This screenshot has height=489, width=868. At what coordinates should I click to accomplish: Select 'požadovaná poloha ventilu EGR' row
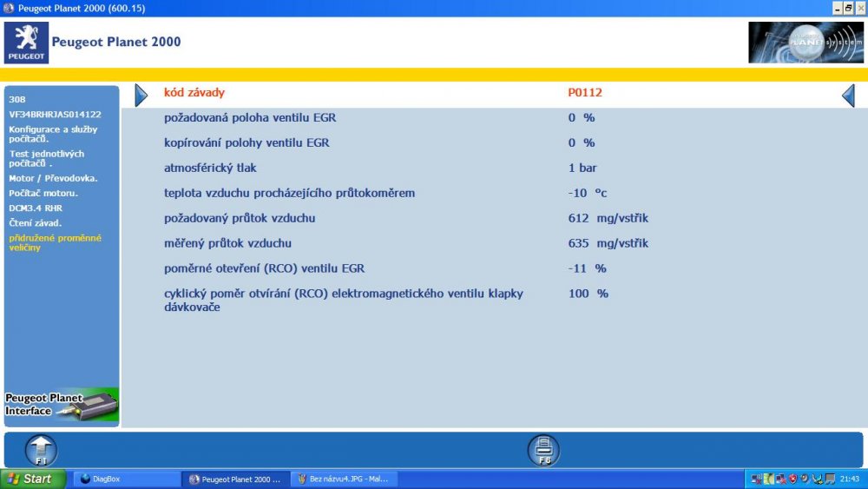[250, 118]
